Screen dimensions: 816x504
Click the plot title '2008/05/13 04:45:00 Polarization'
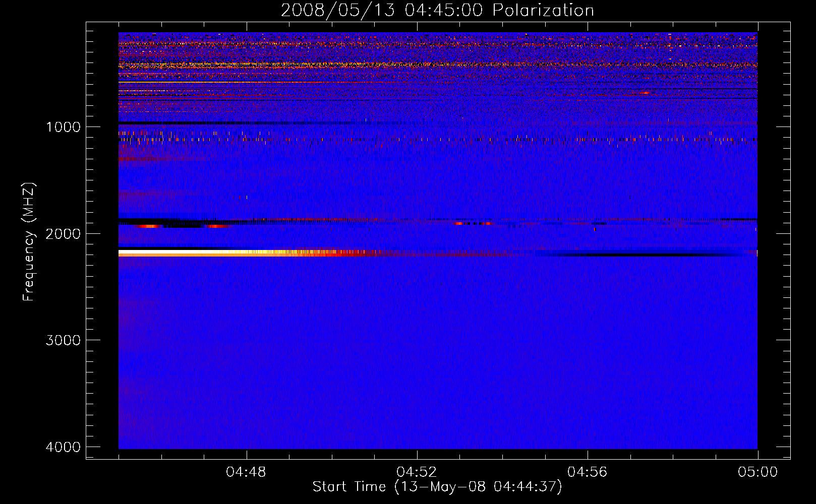point(437,11)
